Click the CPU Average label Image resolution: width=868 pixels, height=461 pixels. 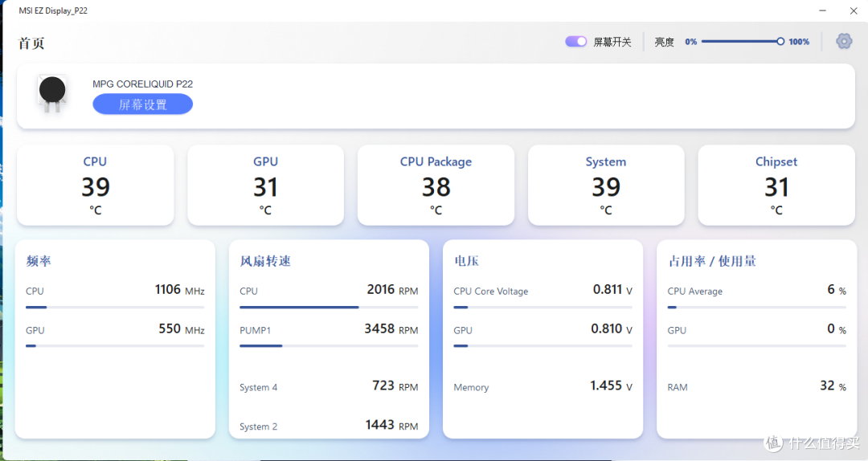[695, 291]
